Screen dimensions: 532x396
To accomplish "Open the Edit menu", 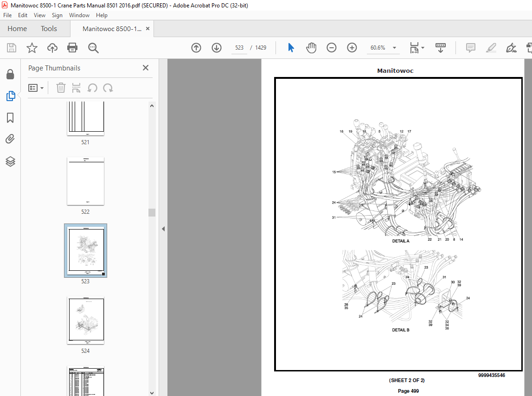I will 23,15.
